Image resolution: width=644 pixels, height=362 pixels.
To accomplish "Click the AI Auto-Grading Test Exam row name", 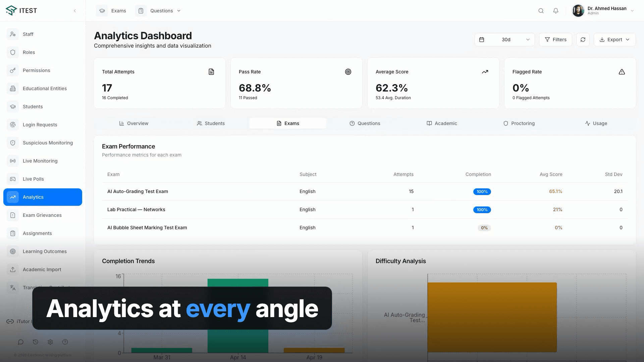I will click(x=138, y=191).
